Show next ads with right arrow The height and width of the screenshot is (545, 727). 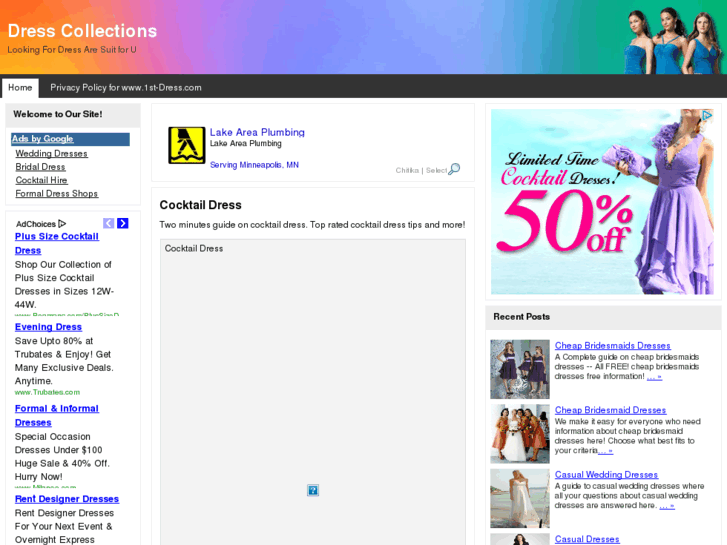tap(122, 224)
